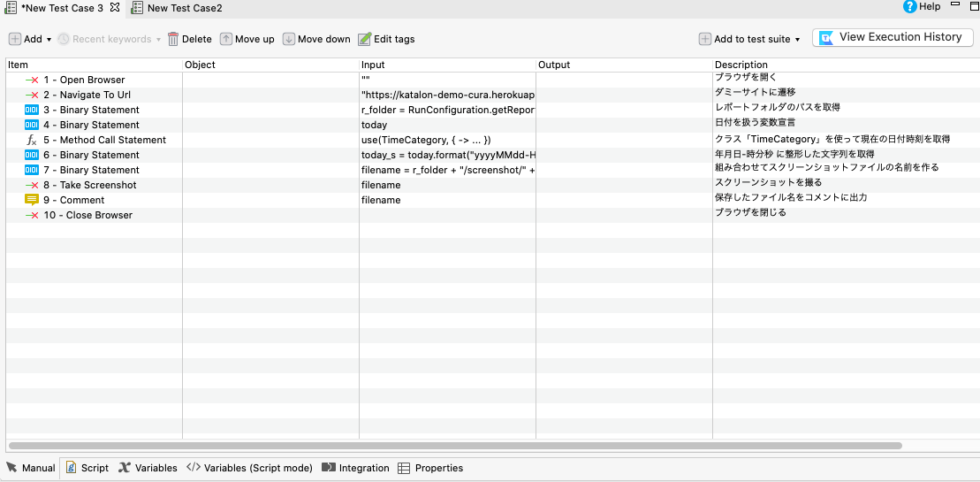Select the '2 - Navigate To Url' row text
This screenshot has height=482, width=980.
(87, 95)
